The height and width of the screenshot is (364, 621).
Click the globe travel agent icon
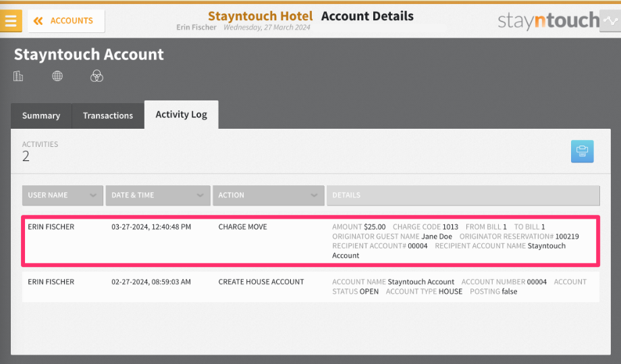[x=57, y=76]
